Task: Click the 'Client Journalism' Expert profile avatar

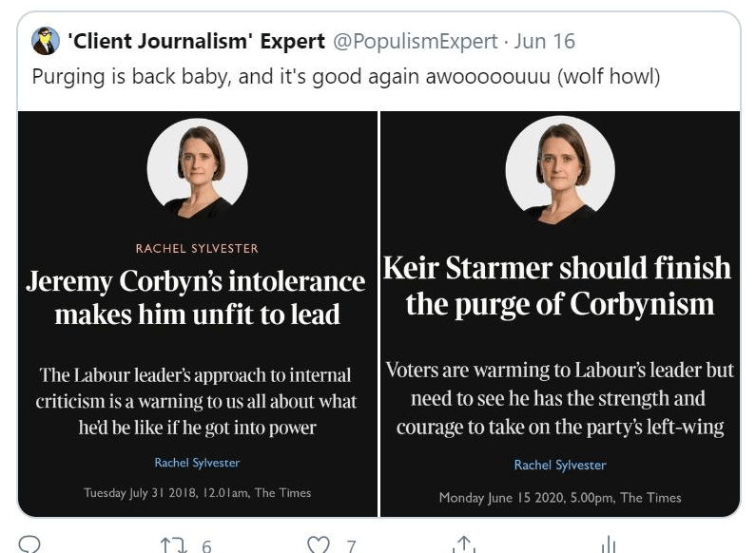Action: coord(45,42)
